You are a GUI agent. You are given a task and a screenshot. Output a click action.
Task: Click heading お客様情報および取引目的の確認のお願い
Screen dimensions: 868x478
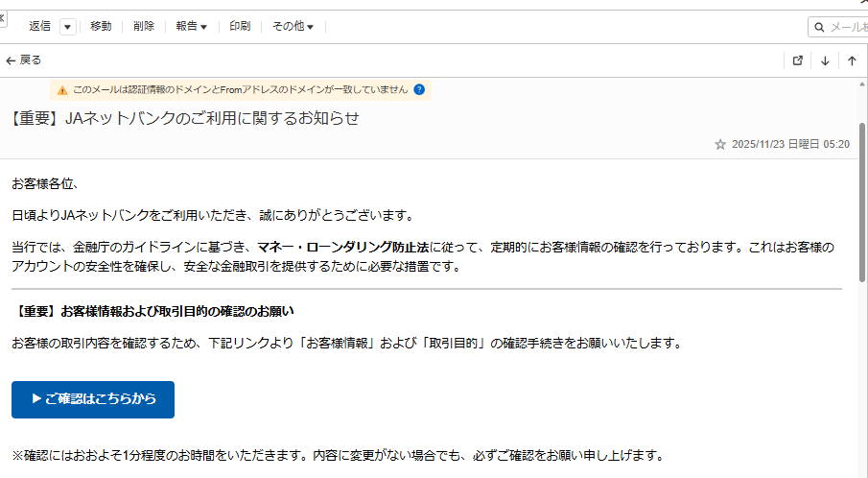pos(177,311)
